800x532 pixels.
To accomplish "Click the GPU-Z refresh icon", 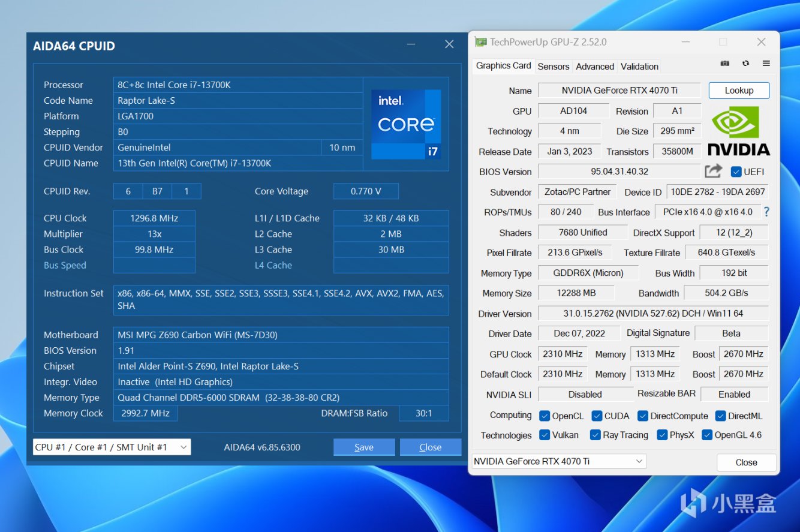I will pos(745,64).
